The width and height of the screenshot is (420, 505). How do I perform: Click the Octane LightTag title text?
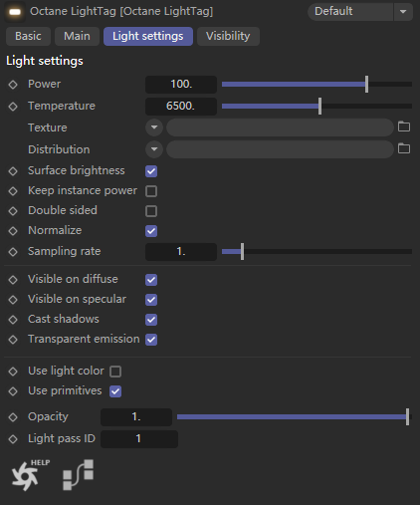coord(121,12)
